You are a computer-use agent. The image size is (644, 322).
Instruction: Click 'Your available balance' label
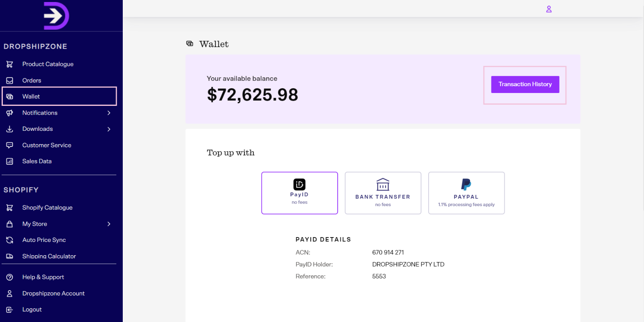coord(242,78)
